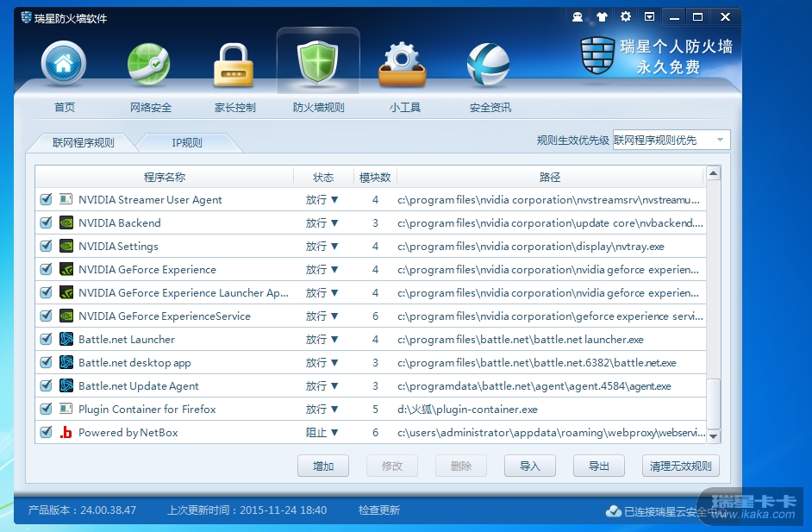The height and width of the screenshot is (532, 812).
Task: Toggle the NVIDIA GeForce Experience checkbox
Action: (x=46, y=269)
